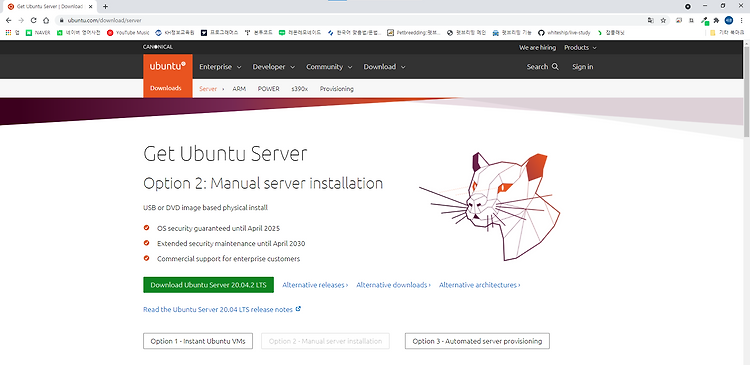Click the Get Ubuntu Server heading
This screenshot has height=365, width=750.
225,154
